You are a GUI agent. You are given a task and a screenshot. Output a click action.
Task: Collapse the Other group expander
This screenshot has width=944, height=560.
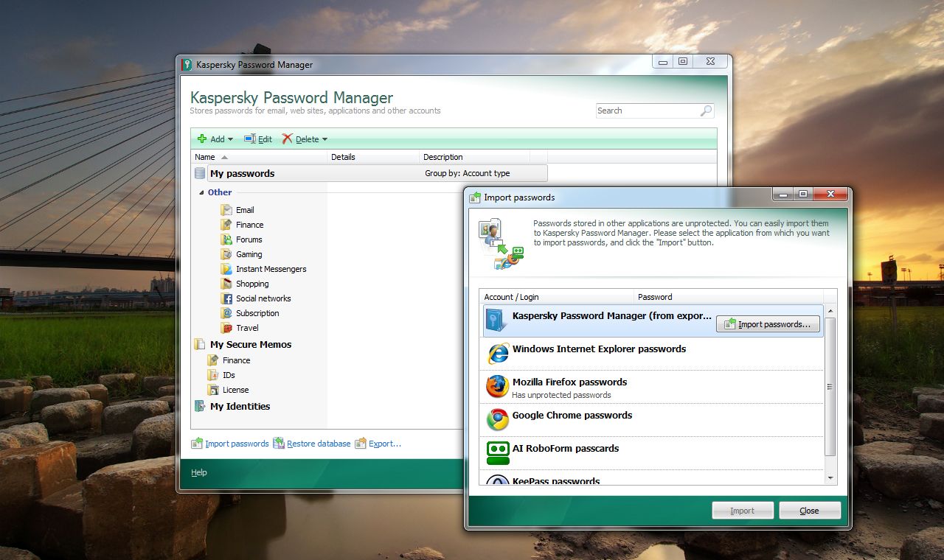click(201, 193)
